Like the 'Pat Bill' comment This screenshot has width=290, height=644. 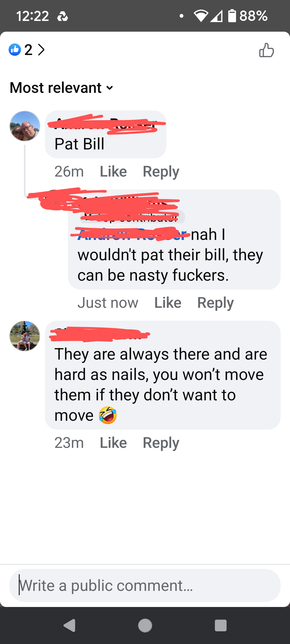pyautogui.click(x=113, y=171)
